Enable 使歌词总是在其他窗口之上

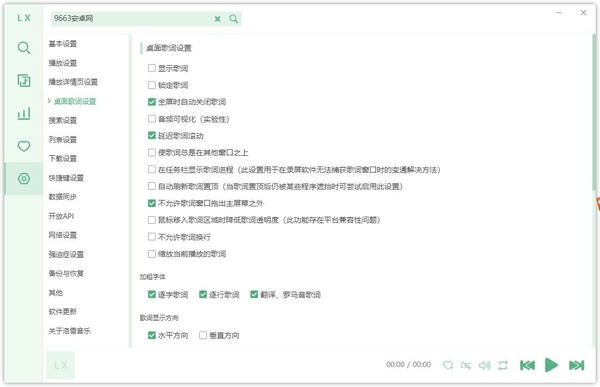(x=152, y=152)
